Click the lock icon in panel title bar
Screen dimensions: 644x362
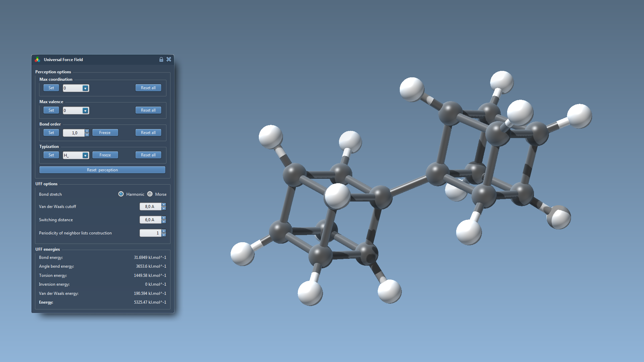coord(161,60)
